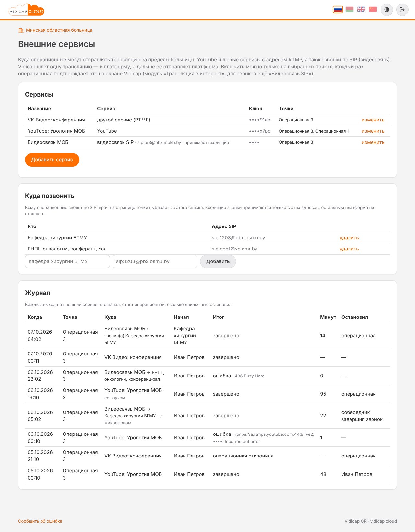Screen dimensions: 415x532
Task: Pick the Chinese flag language option
Action: click(x=373, y=10)
